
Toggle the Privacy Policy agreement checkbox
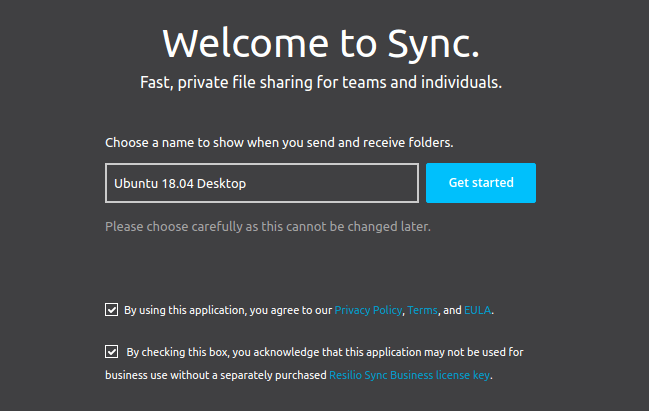(111, 310)
